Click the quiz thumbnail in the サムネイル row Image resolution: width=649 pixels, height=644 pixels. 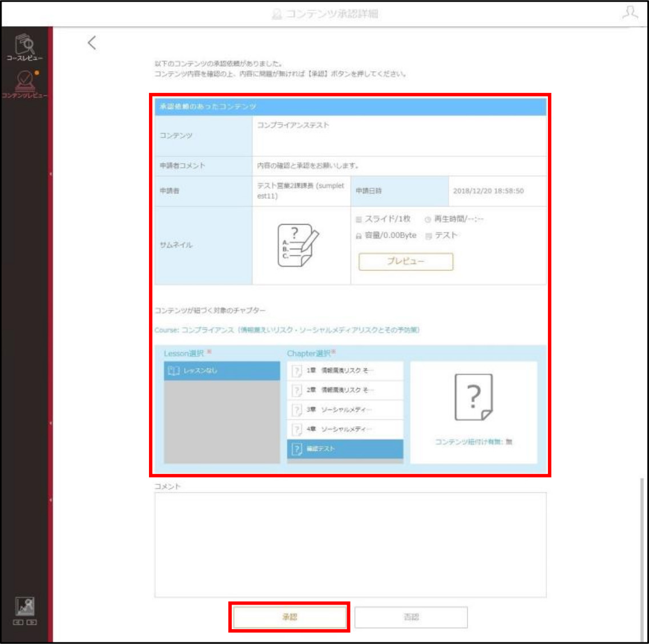[x=298, y=245]
